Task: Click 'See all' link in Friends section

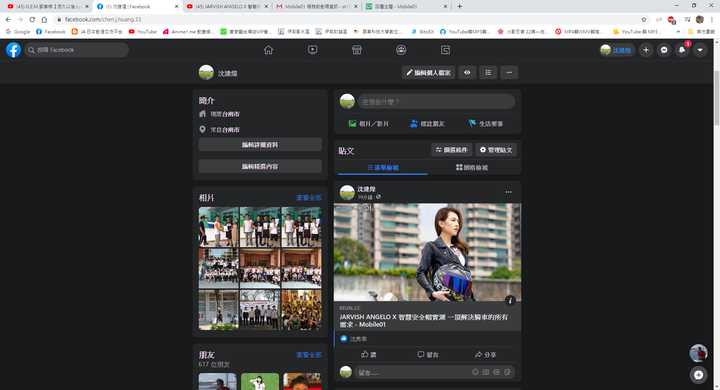Action: coord(309,355)
